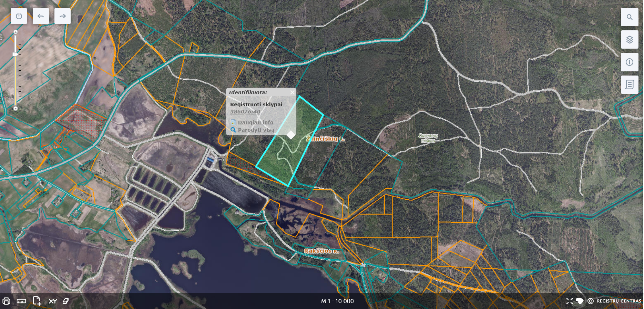Open the map search tool

pyautogui.click(x=629, y=17)
